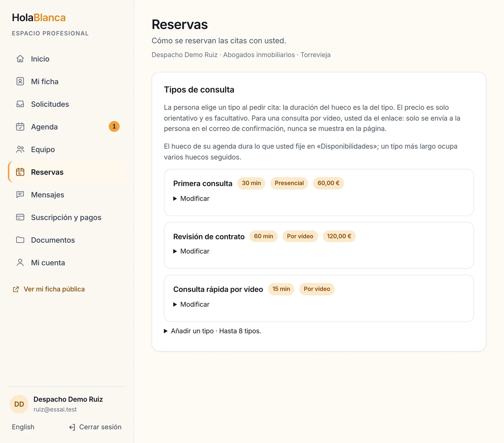
Task: Expand Modificar under Primera consulta
Action: click(x=191, y=198)
